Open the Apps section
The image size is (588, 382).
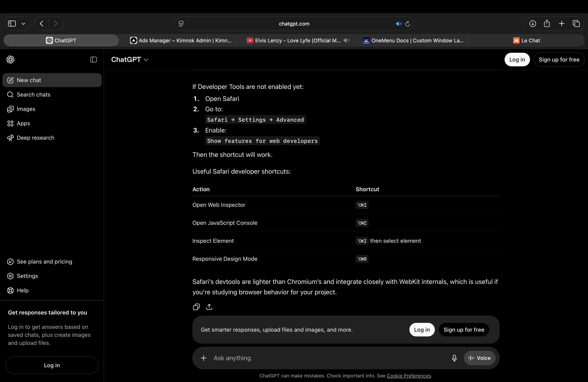[52, 123]
